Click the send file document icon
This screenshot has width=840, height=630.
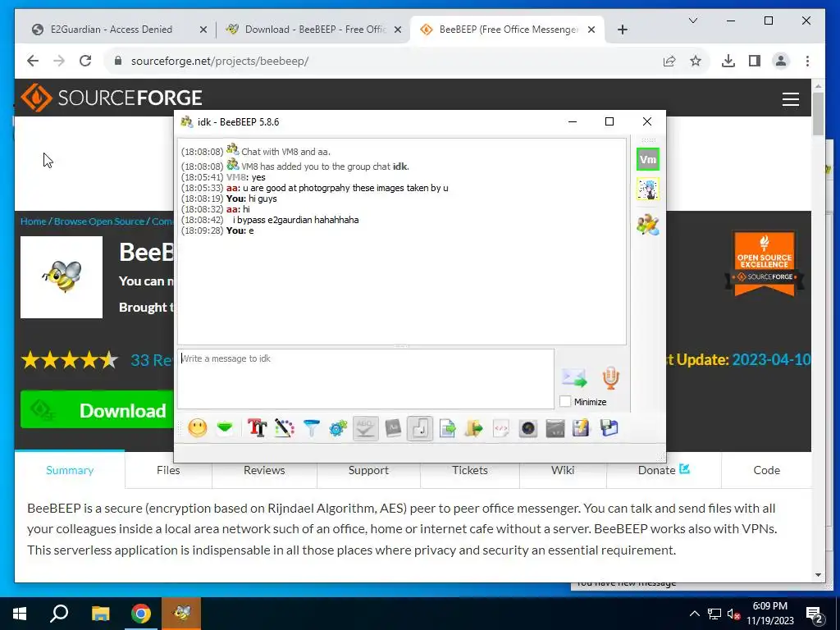447,428
